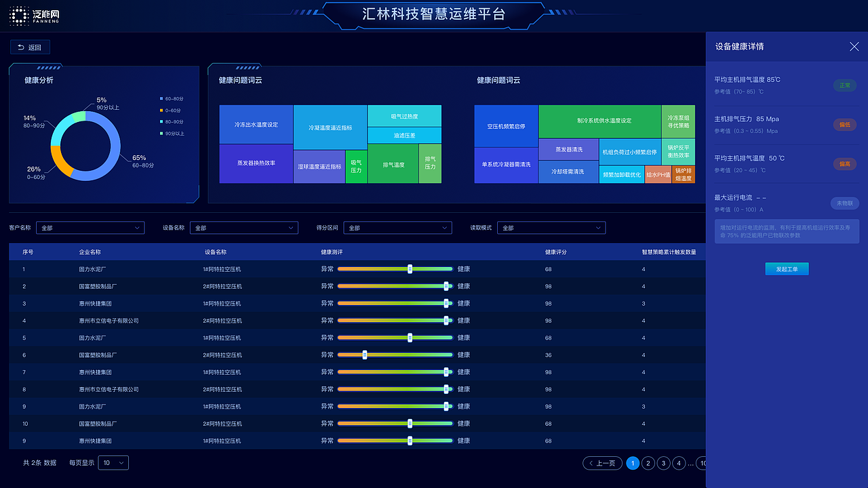Screen dimensions: 868x488
Task: Click the 频繁加卸载优化 block
Action: (622, 174)
